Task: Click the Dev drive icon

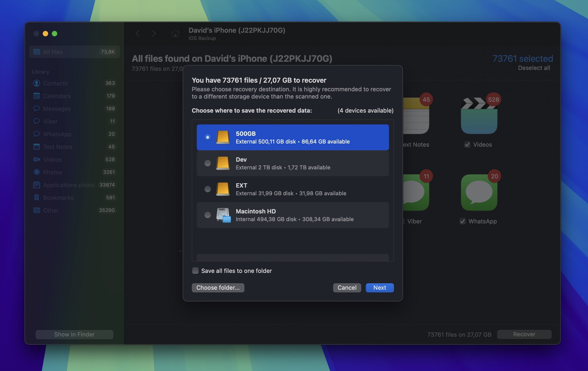Action: coord(223,163)
